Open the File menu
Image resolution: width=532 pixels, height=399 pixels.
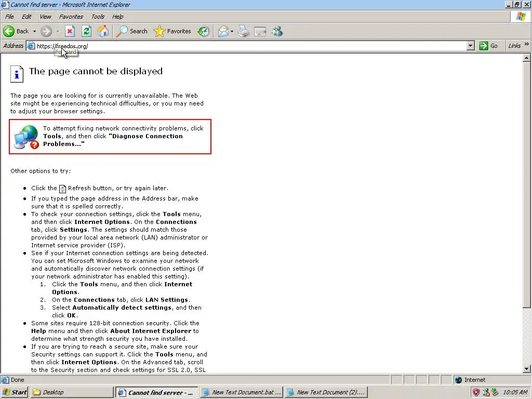(9, 17)
